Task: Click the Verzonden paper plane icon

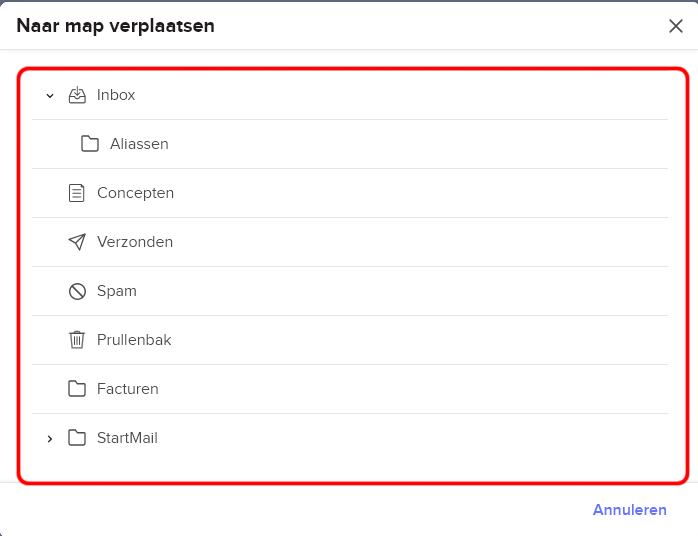Action: pos(77,242)
